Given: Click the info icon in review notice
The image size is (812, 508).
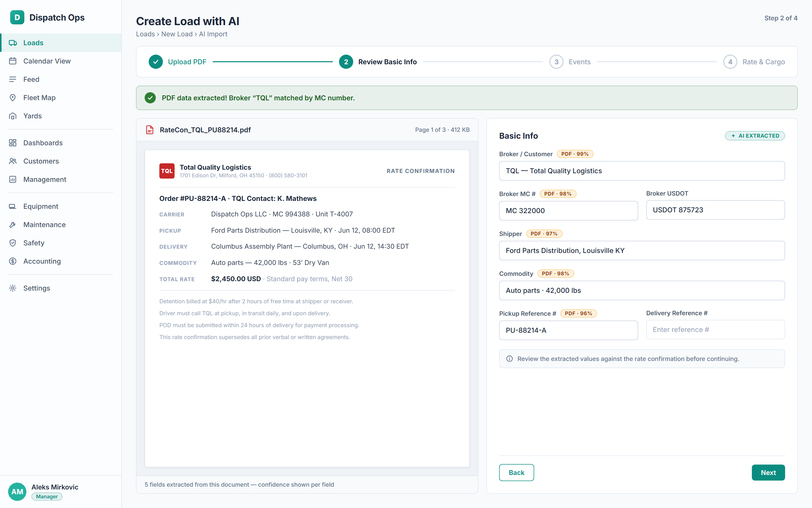Looking at the screenshot, I should (x=509, y=359).
